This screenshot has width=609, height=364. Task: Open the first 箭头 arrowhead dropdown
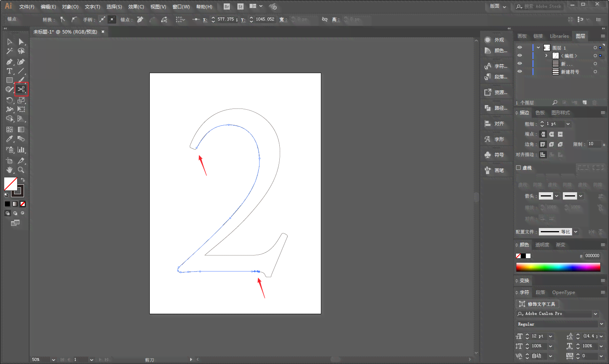point(556,196)
